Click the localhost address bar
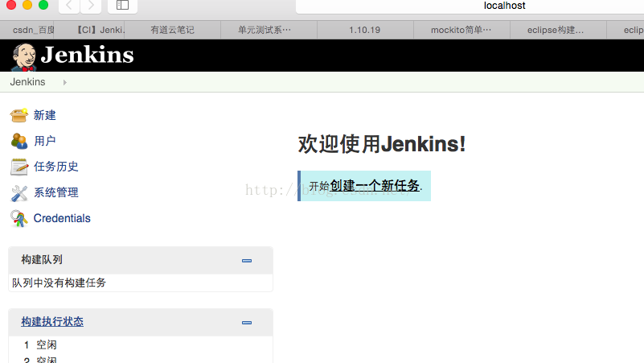Image resolution: width=644 pixels, height=363 pixels. click(470, 6)
